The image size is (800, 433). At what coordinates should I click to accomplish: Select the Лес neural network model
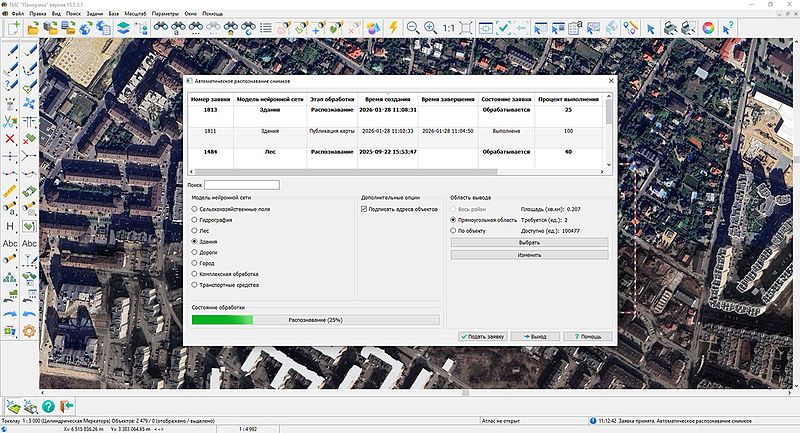pos(195,230)
